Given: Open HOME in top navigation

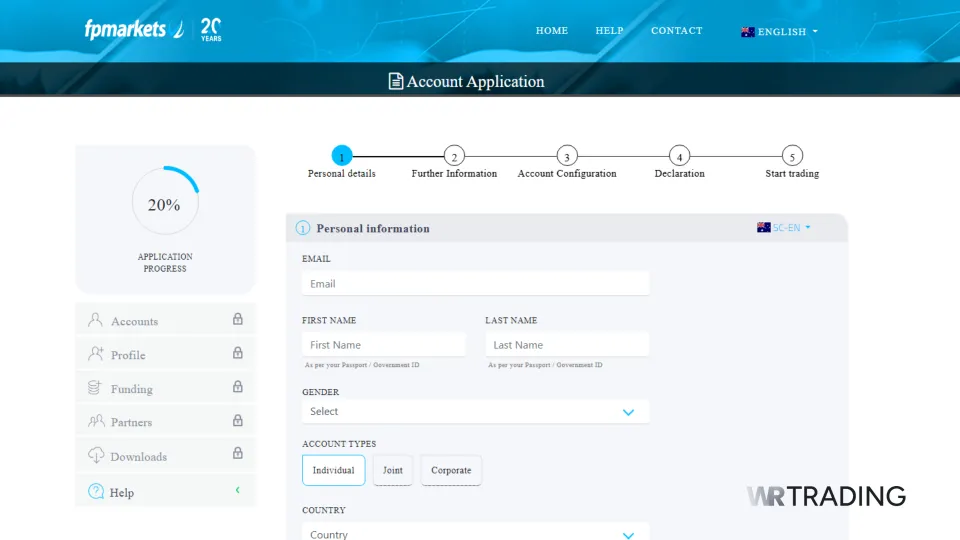Looking at the screenshot, I should point(552,31).
